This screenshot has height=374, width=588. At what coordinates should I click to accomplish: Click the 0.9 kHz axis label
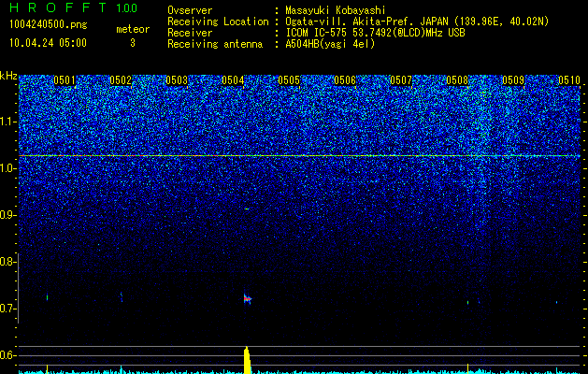click(x=7, y=215)
